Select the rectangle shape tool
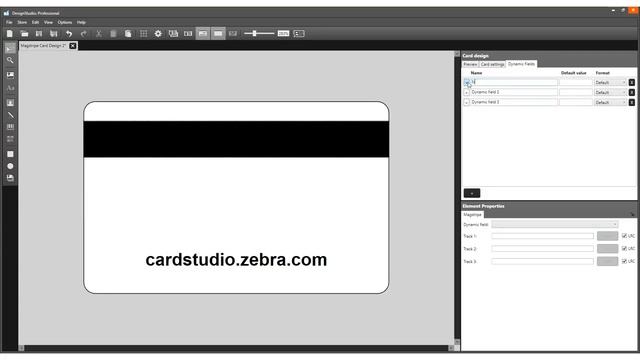Image resolution: width=640 pixels, height=360 pixels. (10, 154)
